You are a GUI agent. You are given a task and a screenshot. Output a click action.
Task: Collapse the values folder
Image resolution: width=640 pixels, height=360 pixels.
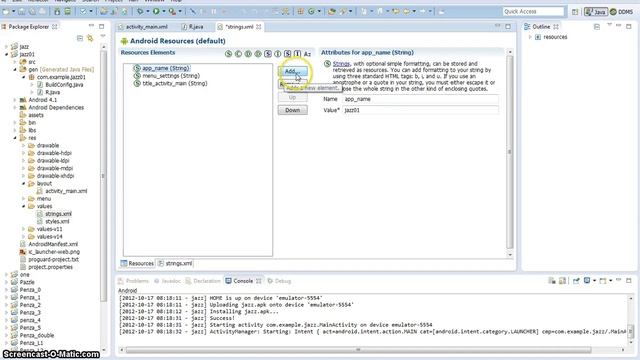pos(24,207)
